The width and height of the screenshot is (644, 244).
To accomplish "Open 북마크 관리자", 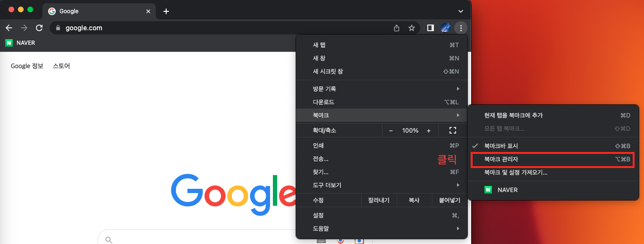I will 553,160.
